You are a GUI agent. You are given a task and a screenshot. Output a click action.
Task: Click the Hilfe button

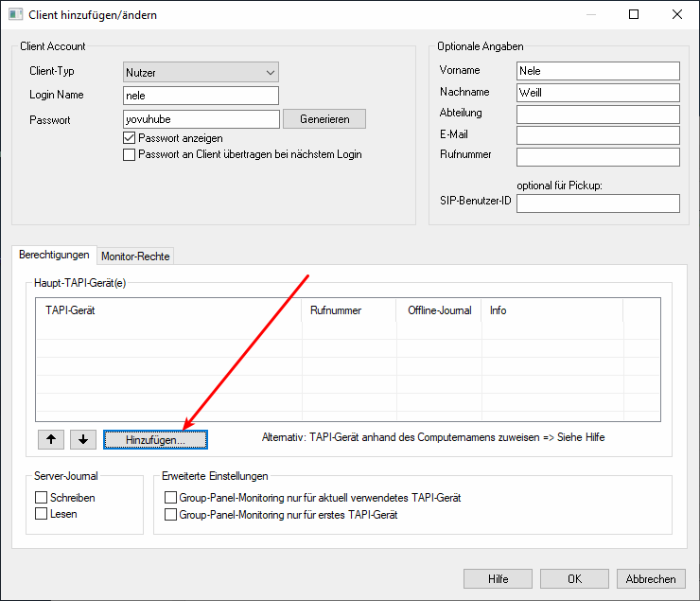point(498,579)
